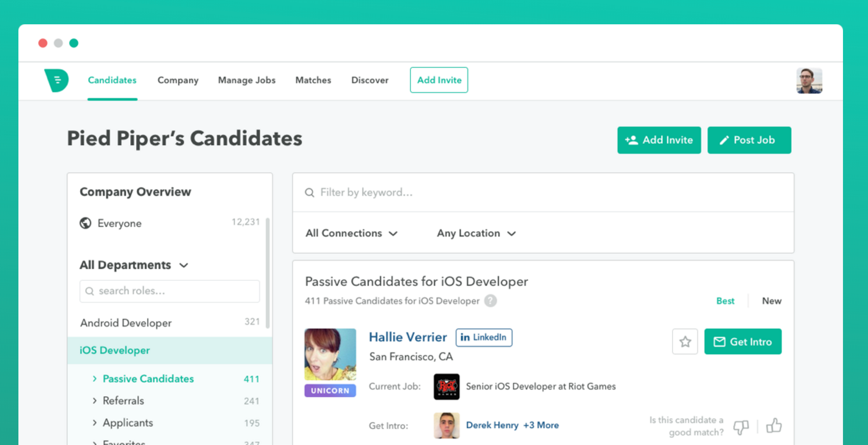Expand the Referrals chevron
Image resolution: width=868 pixels, height=445 pixels.
[x=95, y=401]
